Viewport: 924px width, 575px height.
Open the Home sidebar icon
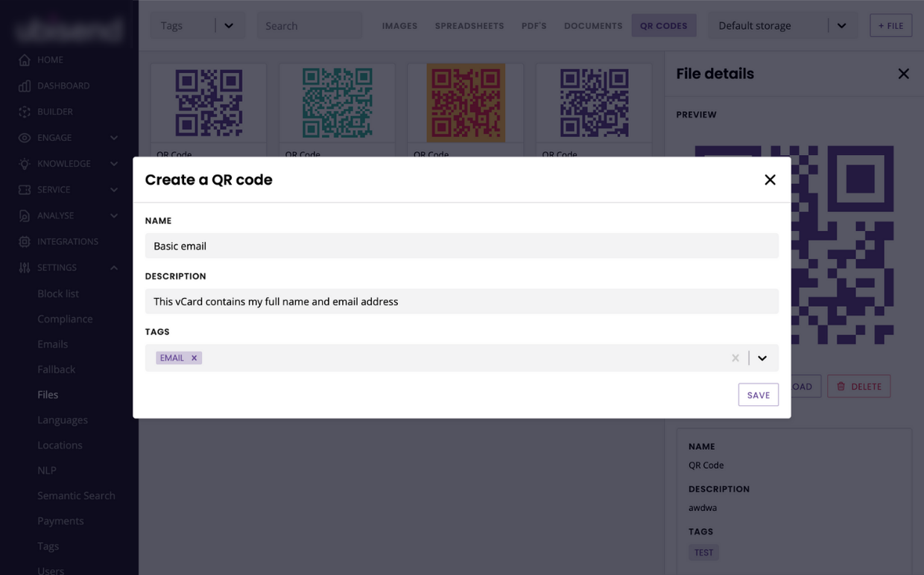pos(25,60)
